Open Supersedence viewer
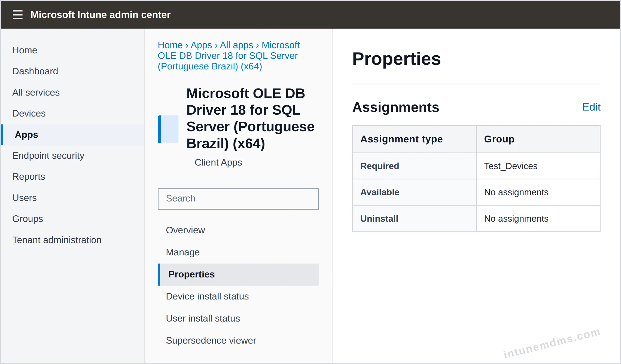Viewport: 621px width, 364px height. [211, 341]
